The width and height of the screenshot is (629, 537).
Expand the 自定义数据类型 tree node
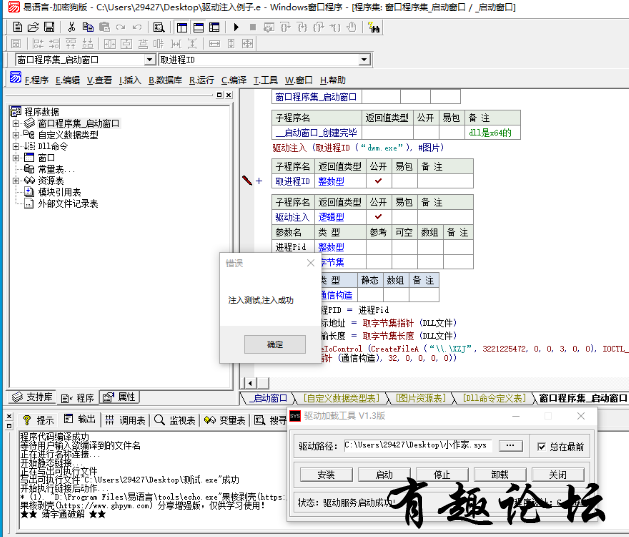16,135
